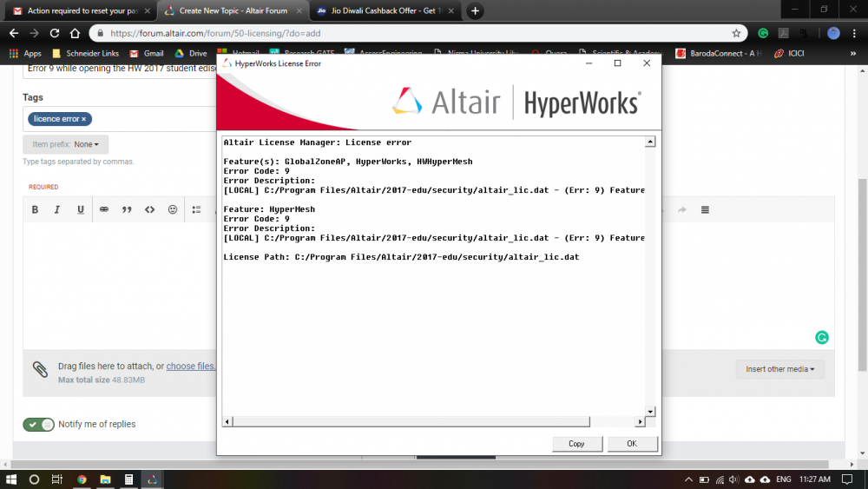Open the Drive bookmark
The image size is (868, 489).
191,53
